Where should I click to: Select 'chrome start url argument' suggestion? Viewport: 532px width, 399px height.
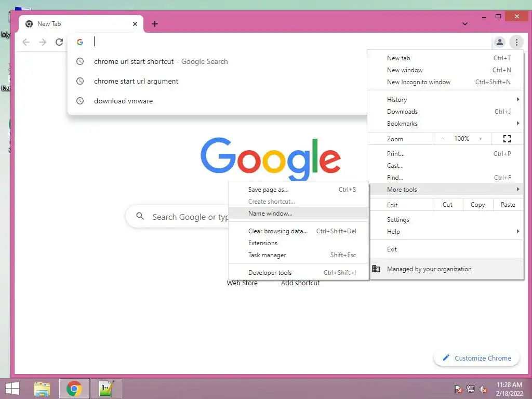(x=217, y=81)
